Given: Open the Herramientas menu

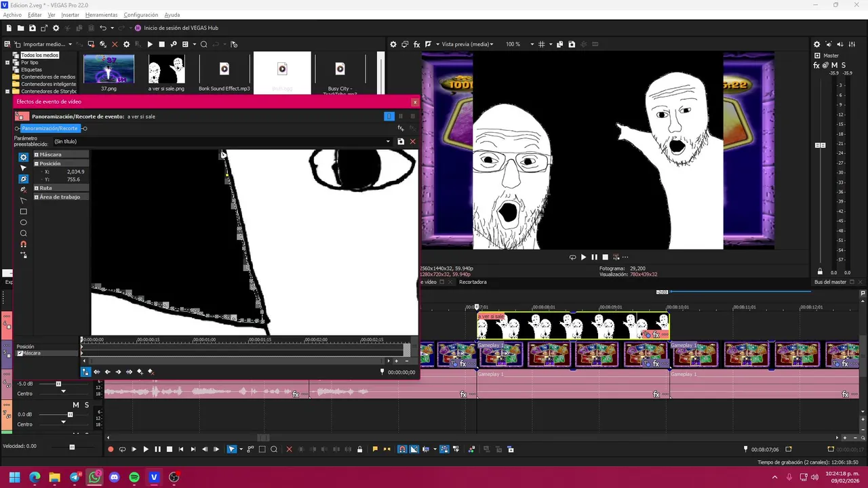Looking at the screenshot, I should 101,15.
